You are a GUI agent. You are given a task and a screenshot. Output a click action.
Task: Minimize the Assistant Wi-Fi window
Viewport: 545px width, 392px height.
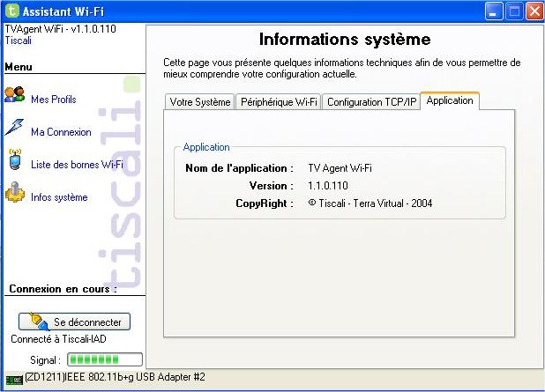click(494, 11)
